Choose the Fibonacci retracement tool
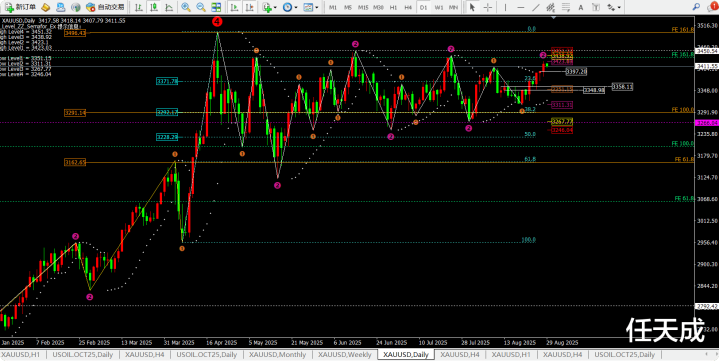The width and height of the screenshot is (719, 361). click(x=566, y=7)
